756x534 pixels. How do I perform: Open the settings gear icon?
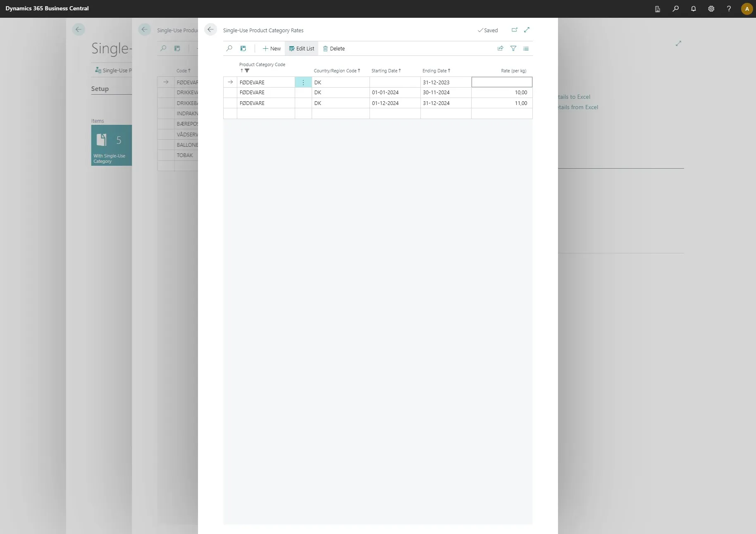(711, 9)
